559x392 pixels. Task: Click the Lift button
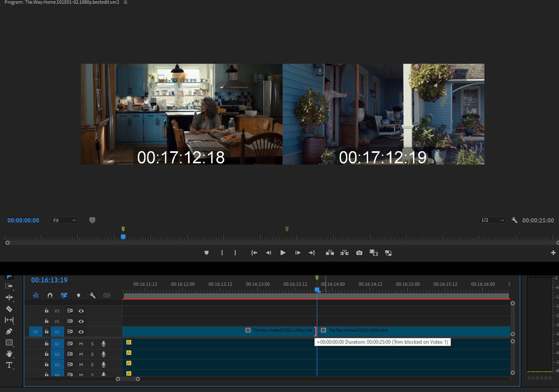(330, 253)
